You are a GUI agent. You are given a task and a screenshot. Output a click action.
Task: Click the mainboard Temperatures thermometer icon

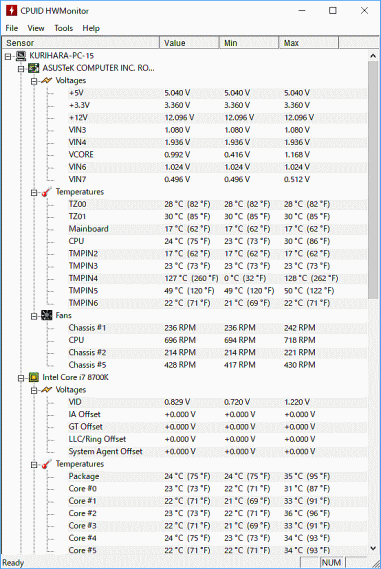point(47,192)
